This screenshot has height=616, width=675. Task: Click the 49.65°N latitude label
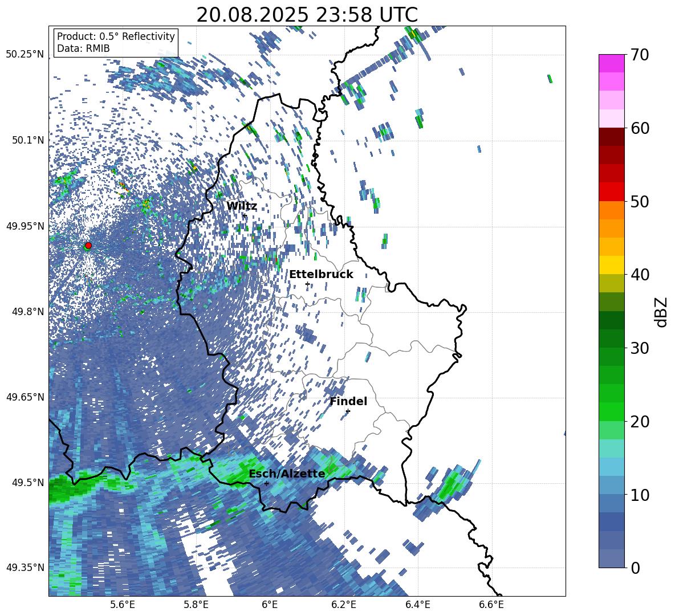click(x=25, y=397)
